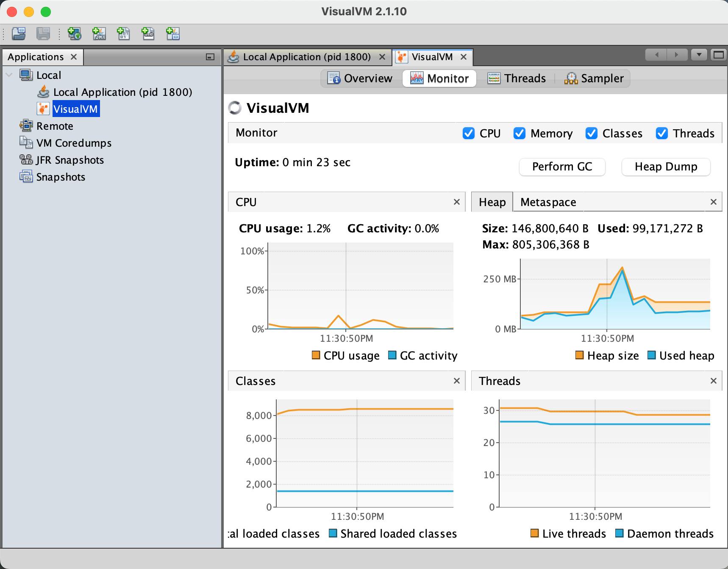Viewport: 728px width, 569px height.
Task: Click the Overview tab's info icon
Action: (x=334, y=78)
